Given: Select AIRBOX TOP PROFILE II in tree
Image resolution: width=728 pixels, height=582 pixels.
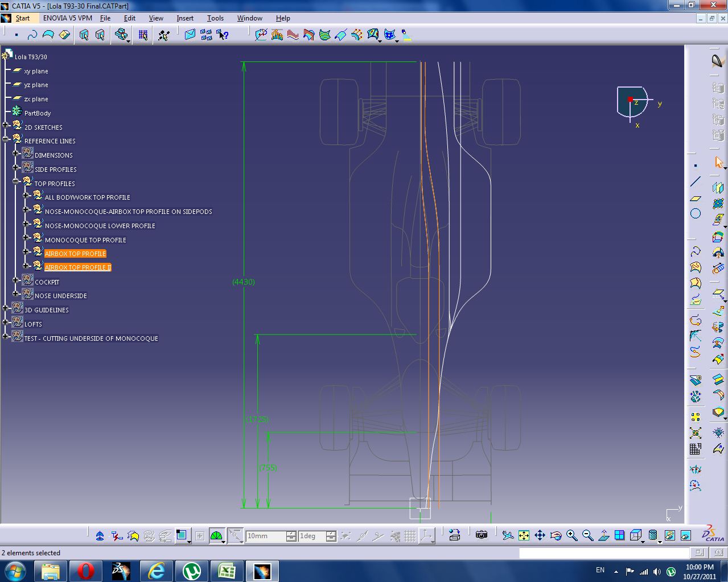Looking at the screenshot, I should click(78, 267).
